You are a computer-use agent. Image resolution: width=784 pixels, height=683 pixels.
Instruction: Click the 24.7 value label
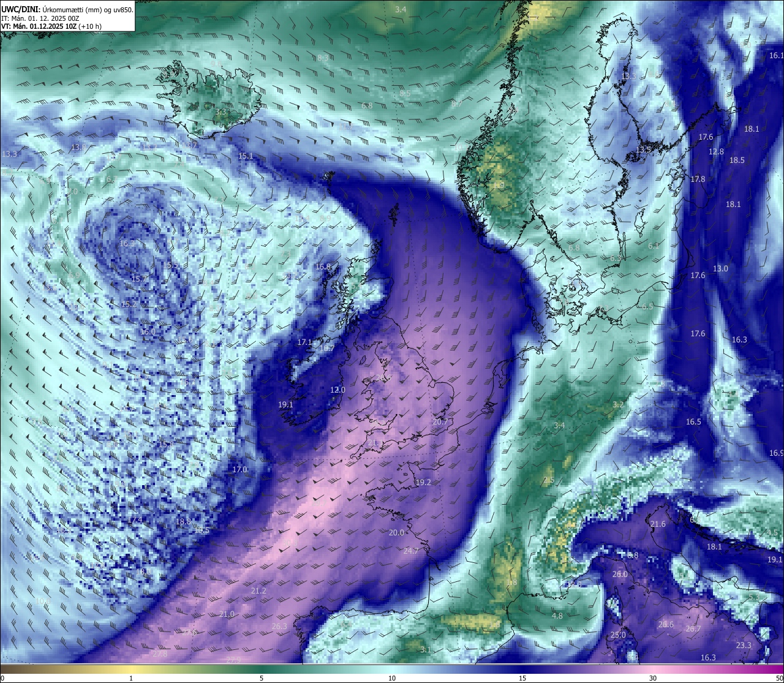point(411,551)
